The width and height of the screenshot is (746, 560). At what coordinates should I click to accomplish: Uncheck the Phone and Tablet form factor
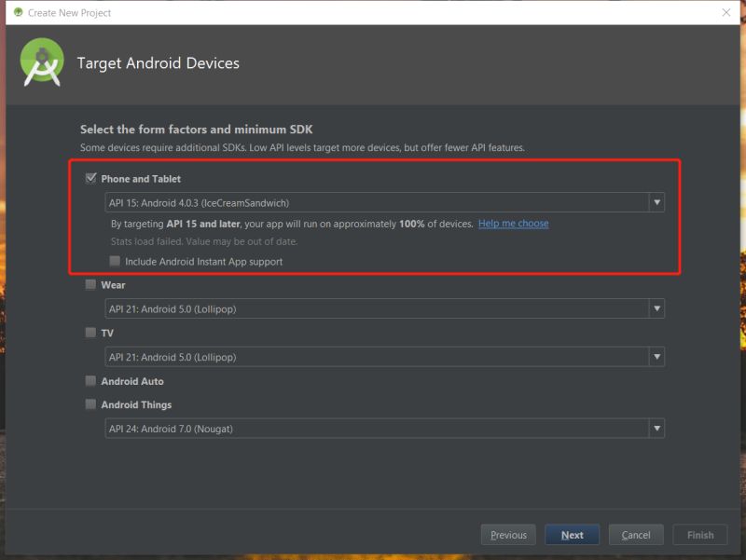pos(90,178)
